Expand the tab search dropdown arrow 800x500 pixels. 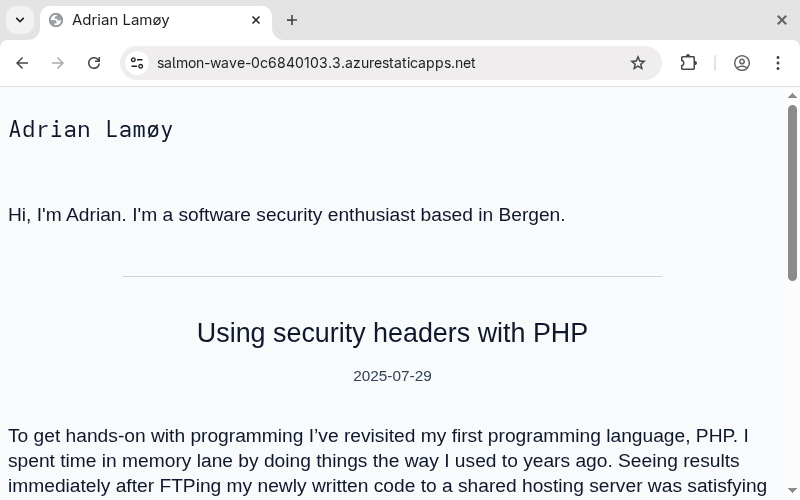tap(20, 20)
